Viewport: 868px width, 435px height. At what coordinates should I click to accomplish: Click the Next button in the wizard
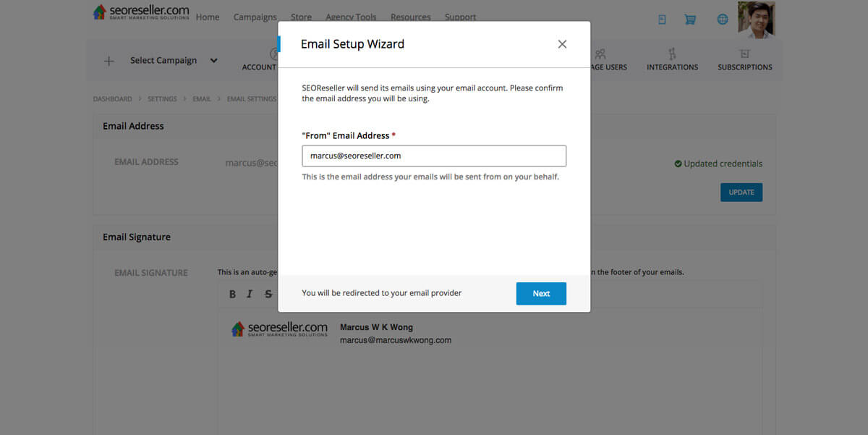(x=541, y=293)
